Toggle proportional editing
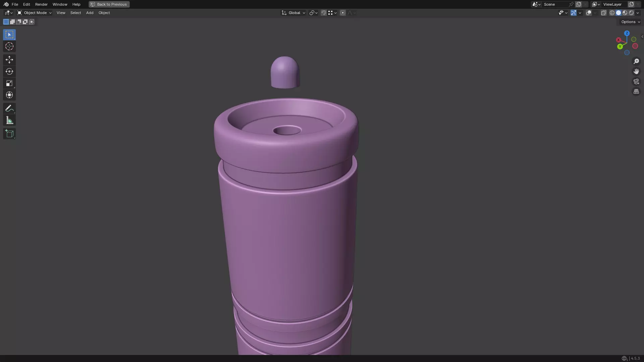The image size is (644, 362). [x=343, y=13]
